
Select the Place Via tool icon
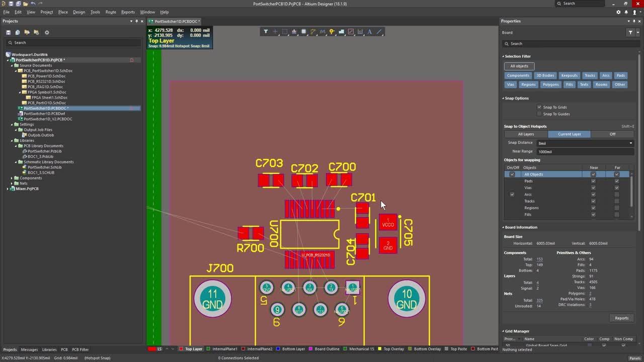[332, 32]
